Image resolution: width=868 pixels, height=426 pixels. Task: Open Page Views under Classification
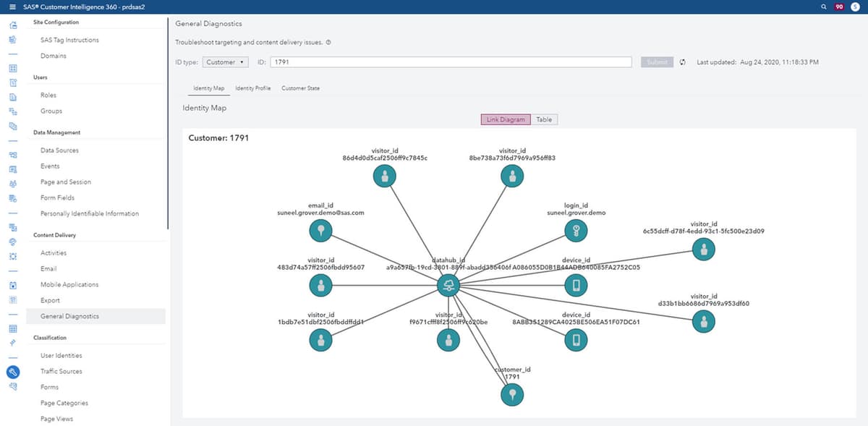point(57,419)
